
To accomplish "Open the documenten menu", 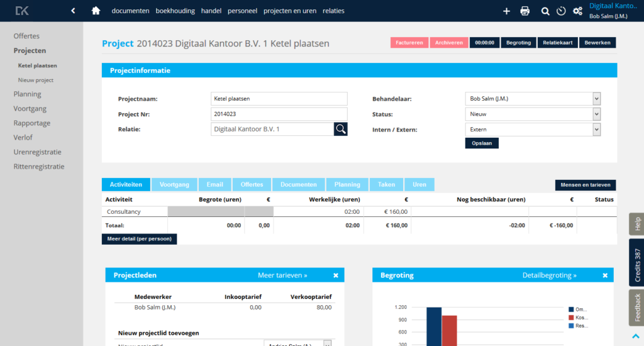I will (x=130, y=11).
